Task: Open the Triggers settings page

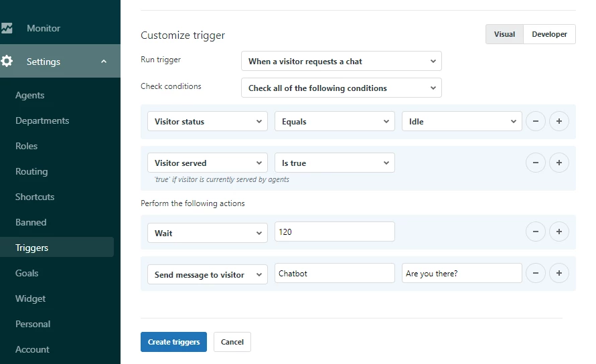Action: (x=32, y=248)
